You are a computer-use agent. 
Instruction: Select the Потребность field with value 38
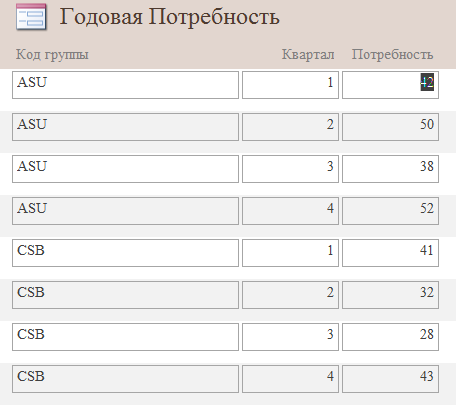click(390, 169)
